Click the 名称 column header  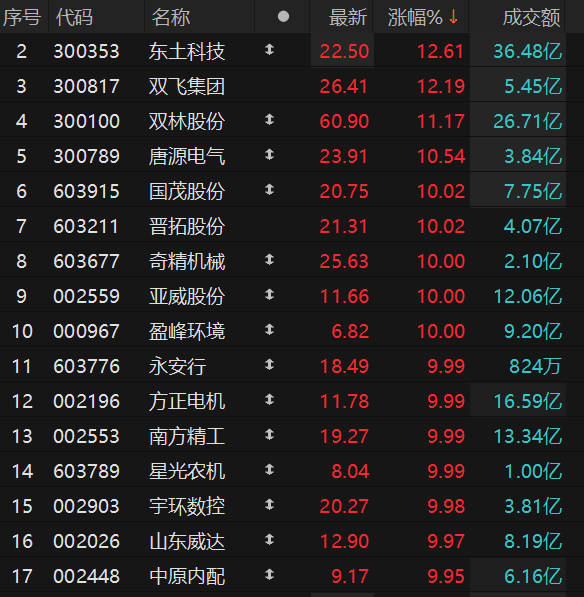point(171,18)
